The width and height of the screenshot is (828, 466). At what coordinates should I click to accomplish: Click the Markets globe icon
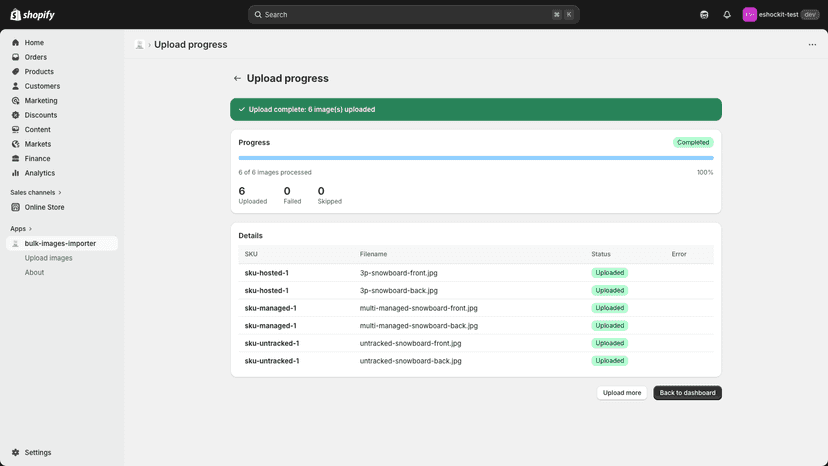15,144
